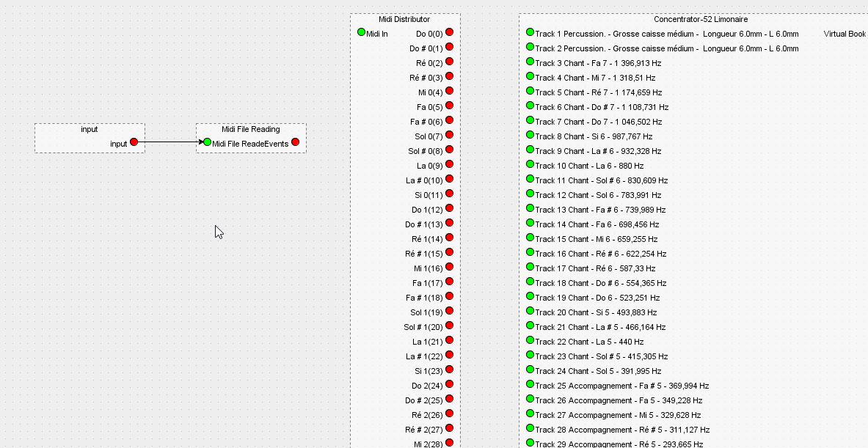Select the Midi File Reading node header

point(251,129)
